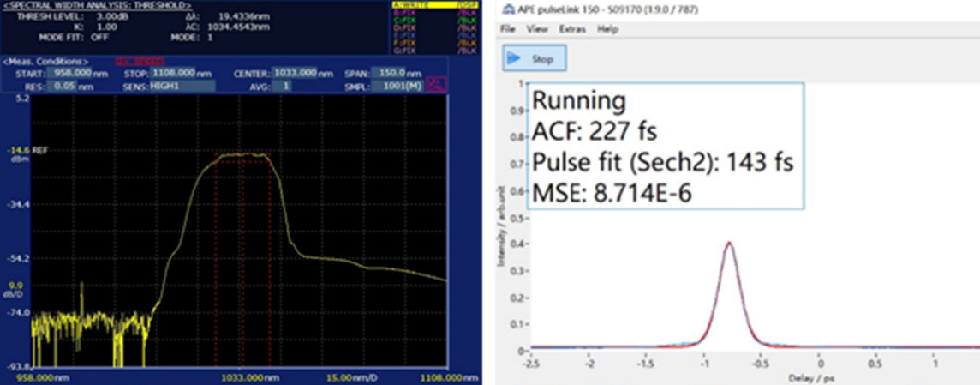Image resolution: width=980 pixels, height=385 pixels.
Task: Select trace B FIX in trace list
Action: (x=412, y=13)
